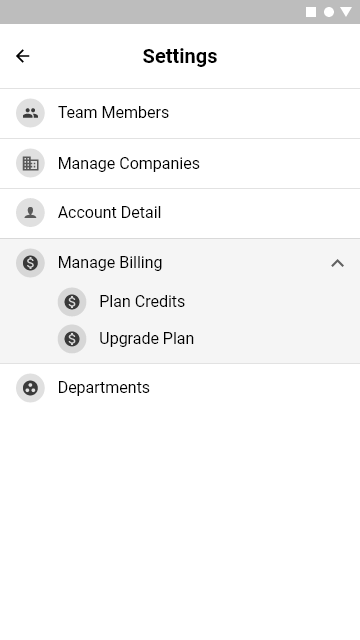The height and width of the screenshot is (640, 360).
Task: Click the Plan Credits dollar icon
Action: pos(72,302)
